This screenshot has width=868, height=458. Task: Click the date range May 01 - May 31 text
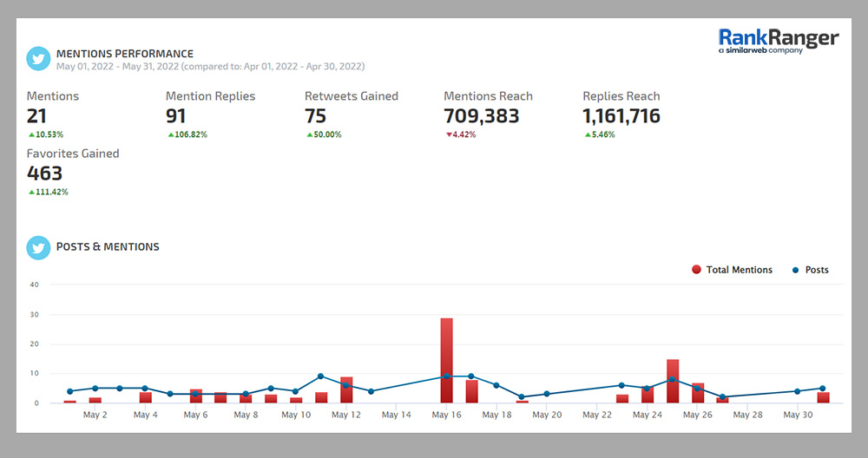click(210, 66)
